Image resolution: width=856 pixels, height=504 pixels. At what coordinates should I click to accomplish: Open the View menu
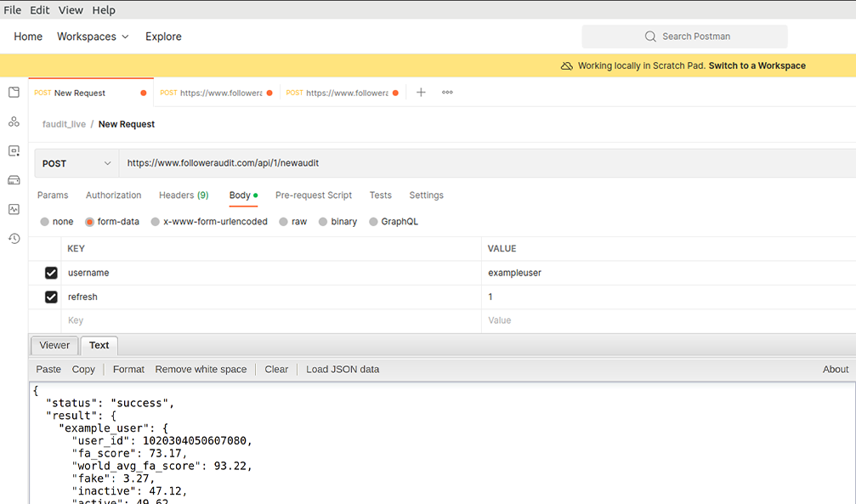coord(71,10)
